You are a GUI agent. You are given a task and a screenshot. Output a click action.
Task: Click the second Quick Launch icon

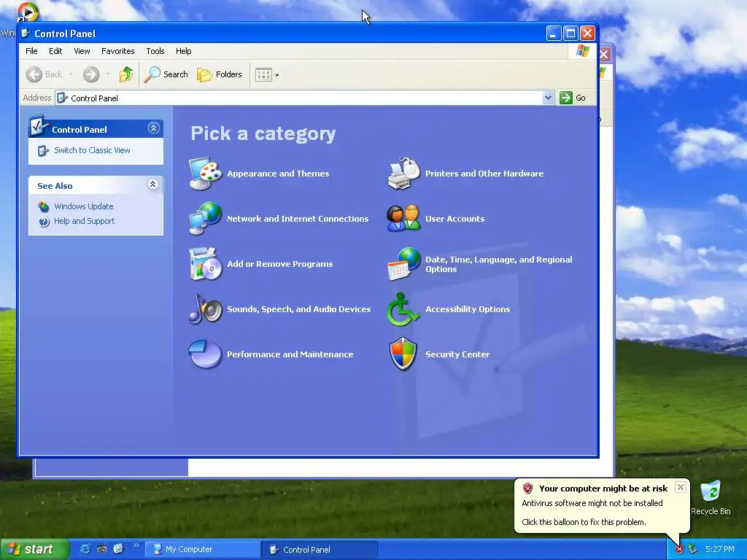pyautogui.click(x=101, y=549)
